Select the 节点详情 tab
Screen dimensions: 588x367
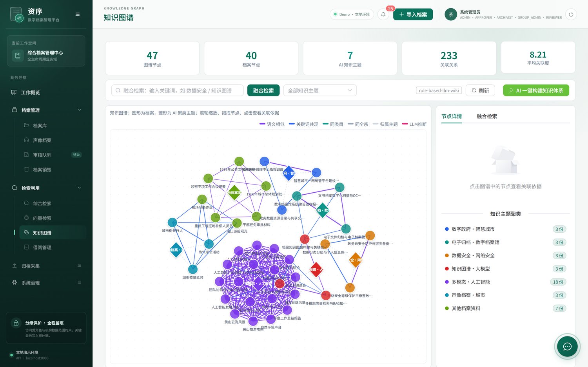coord(452,116)
